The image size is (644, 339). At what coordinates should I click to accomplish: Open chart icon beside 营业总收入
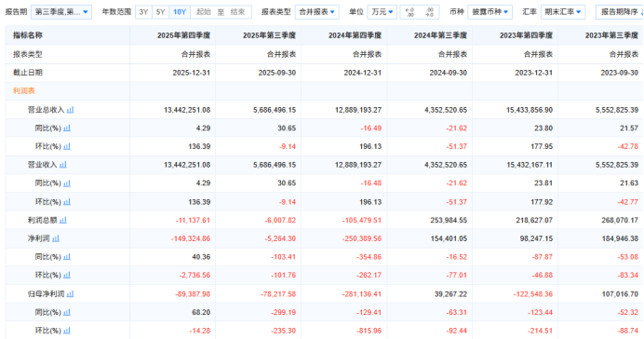(70, 110)
